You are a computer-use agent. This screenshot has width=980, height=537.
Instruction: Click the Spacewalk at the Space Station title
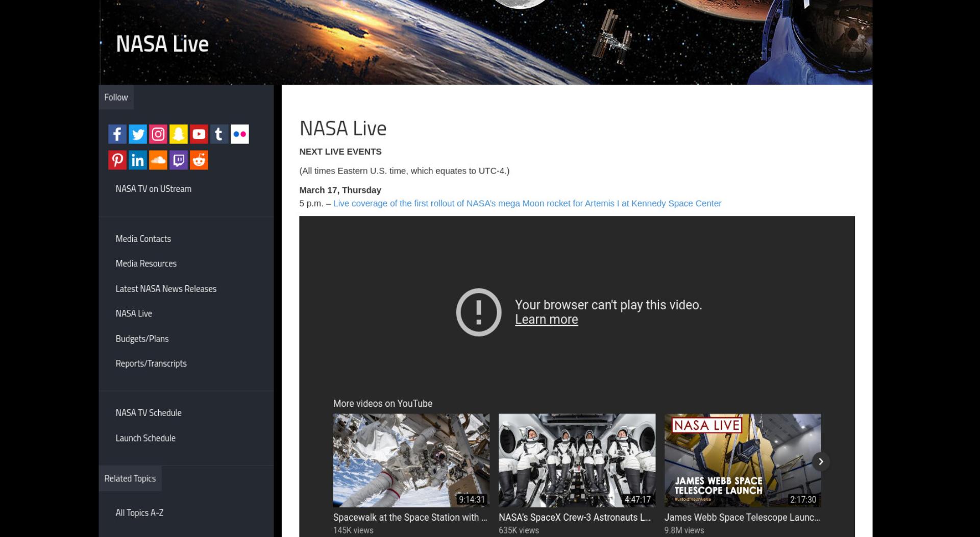(410, 518)
